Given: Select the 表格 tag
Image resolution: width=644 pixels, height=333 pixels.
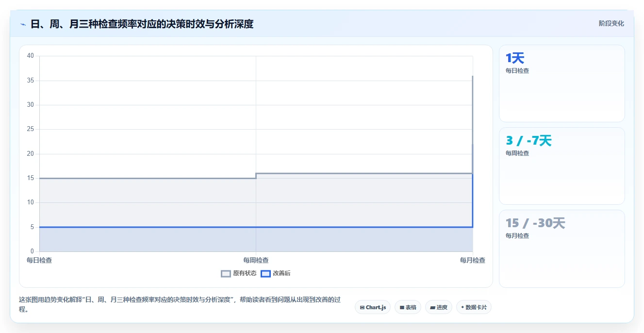Looking at the screenshot, I should 408,307.
